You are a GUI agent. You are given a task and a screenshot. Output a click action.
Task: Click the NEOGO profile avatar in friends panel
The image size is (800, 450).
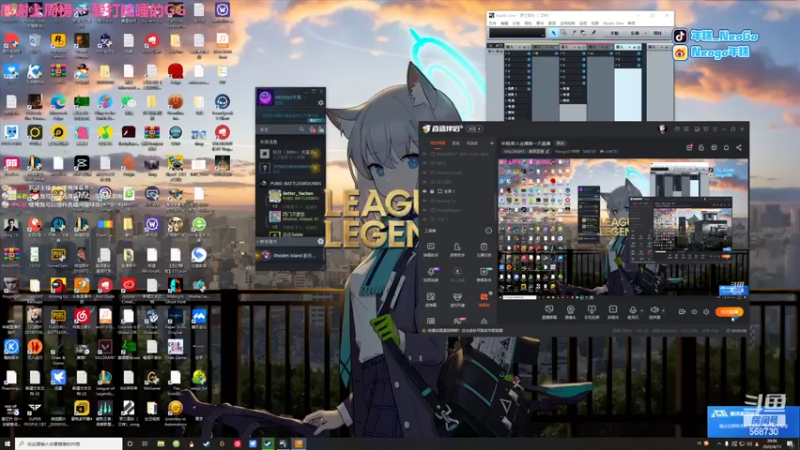[265, 97]
